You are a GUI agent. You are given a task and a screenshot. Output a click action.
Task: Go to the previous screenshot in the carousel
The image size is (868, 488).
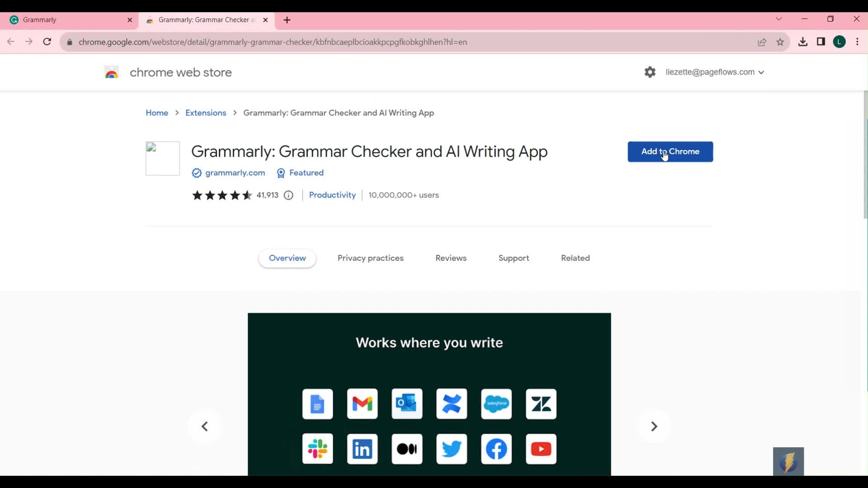click(205, 427)
